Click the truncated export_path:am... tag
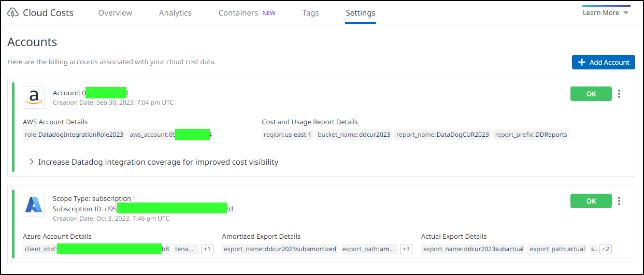 tap(369, 249)
